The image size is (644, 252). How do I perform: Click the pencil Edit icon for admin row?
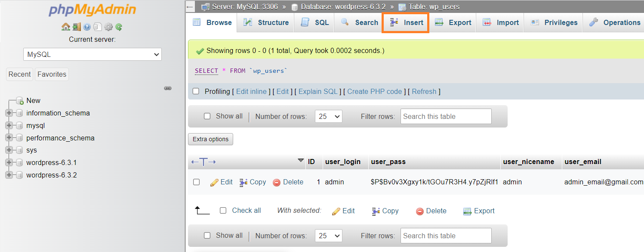tap(214, 182)
